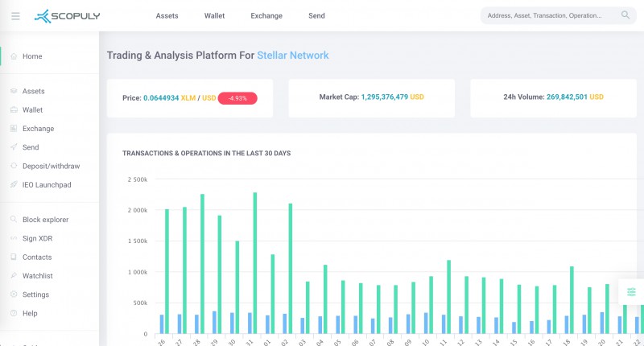Click the search magnifier icon

(625, 15)
